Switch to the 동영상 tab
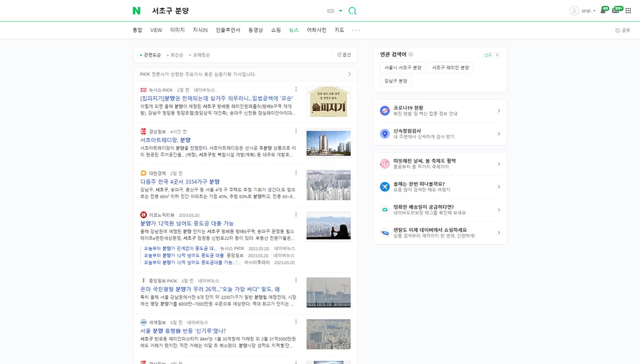This screenshot has height=364, width=640. pos(255,30)
